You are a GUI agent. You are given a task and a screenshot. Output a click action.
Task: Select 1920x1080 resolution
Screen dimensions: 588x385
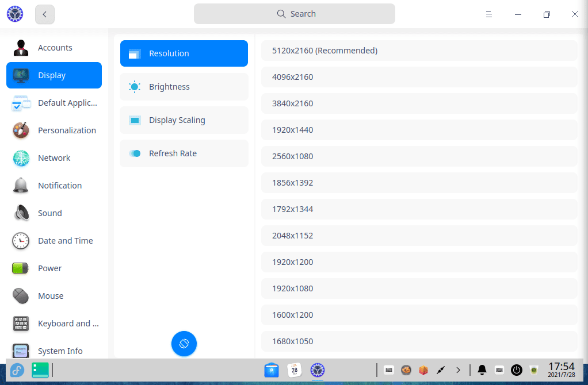point(419,288)
